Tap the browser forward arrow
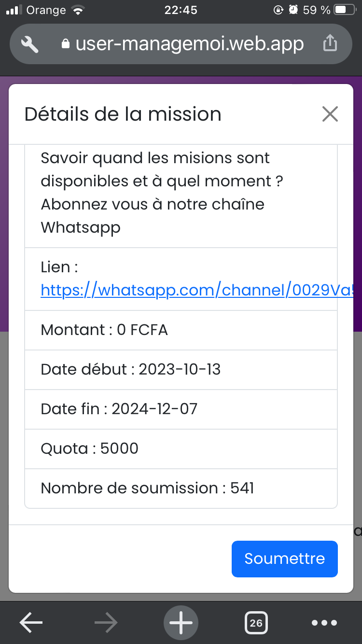Viewport: 362px width, 644px height. [x=106, y=623]
